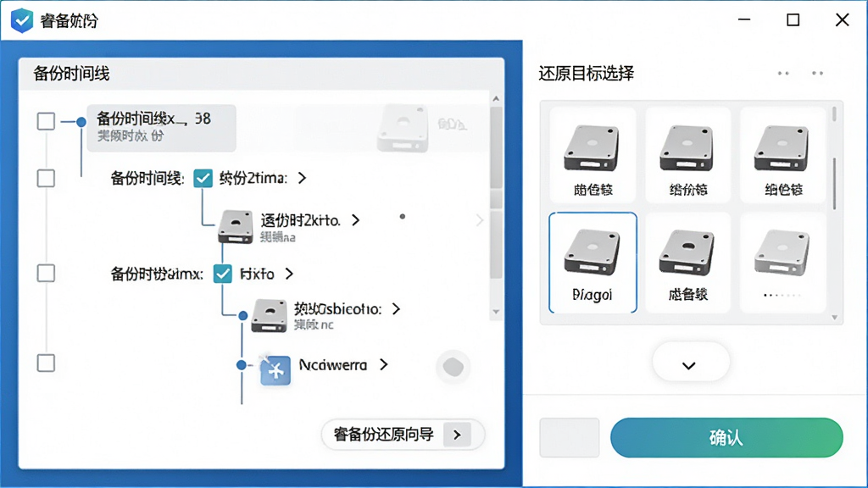Click the blank grey button left of 确认

[570, 438]
